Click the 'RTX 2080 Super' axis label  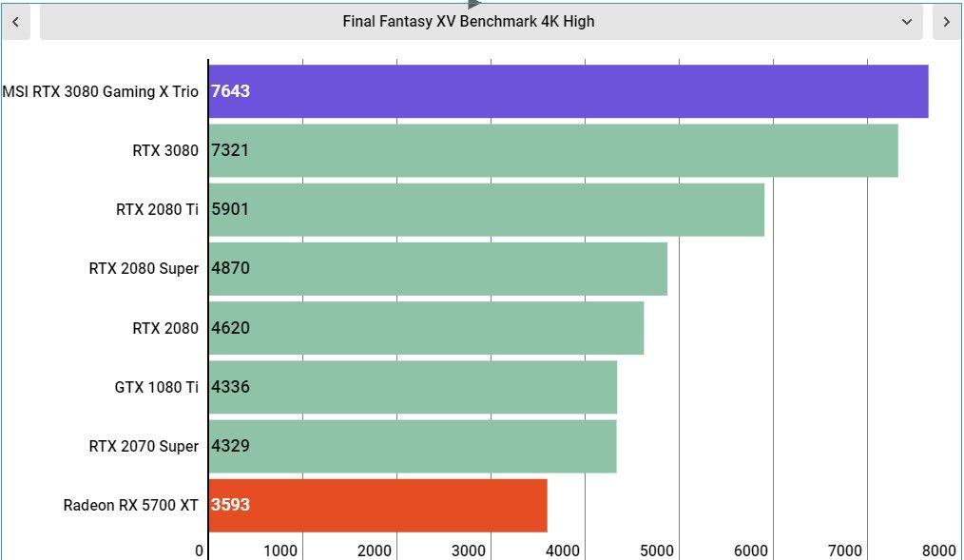[144, 269]
